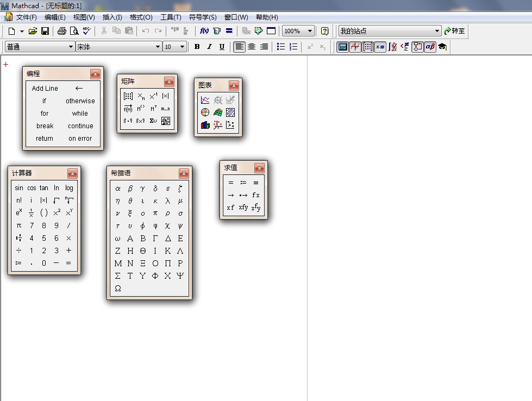Screen dimensions: 532x401
Task: Insert a surface plot from the graph palette
Action: [218, 112]
